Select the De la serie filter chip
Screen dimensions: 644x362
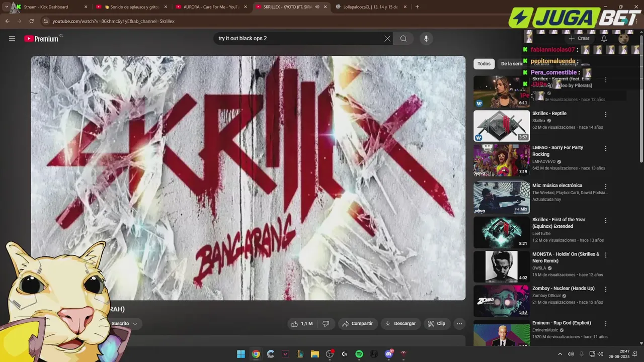coord(511,64)
